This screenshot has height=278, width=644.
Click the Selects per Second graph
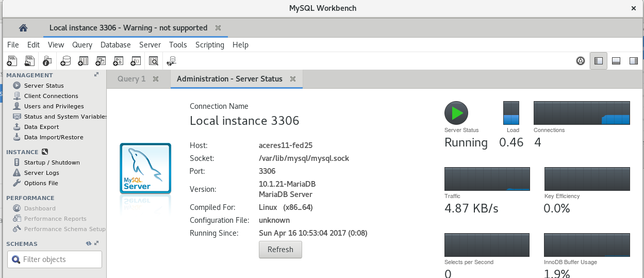click(x=487, y=245)
